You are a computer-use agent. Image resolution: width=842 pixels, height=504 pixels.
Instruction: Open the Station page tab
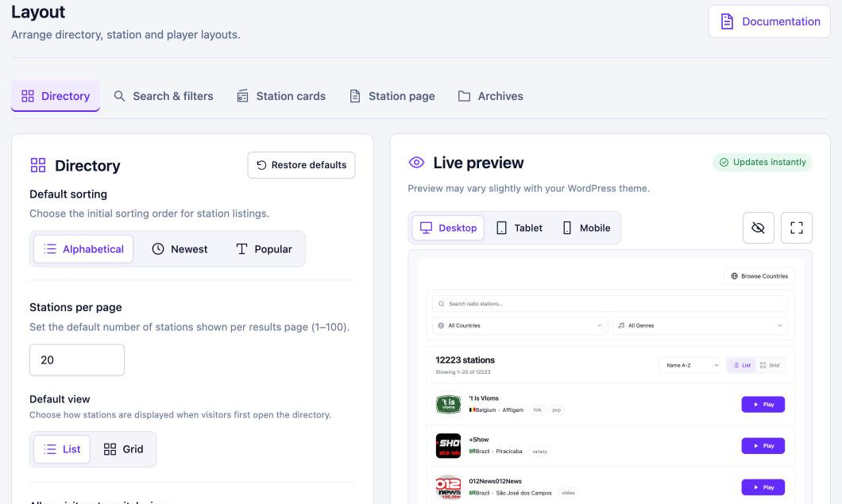point(392,96)
